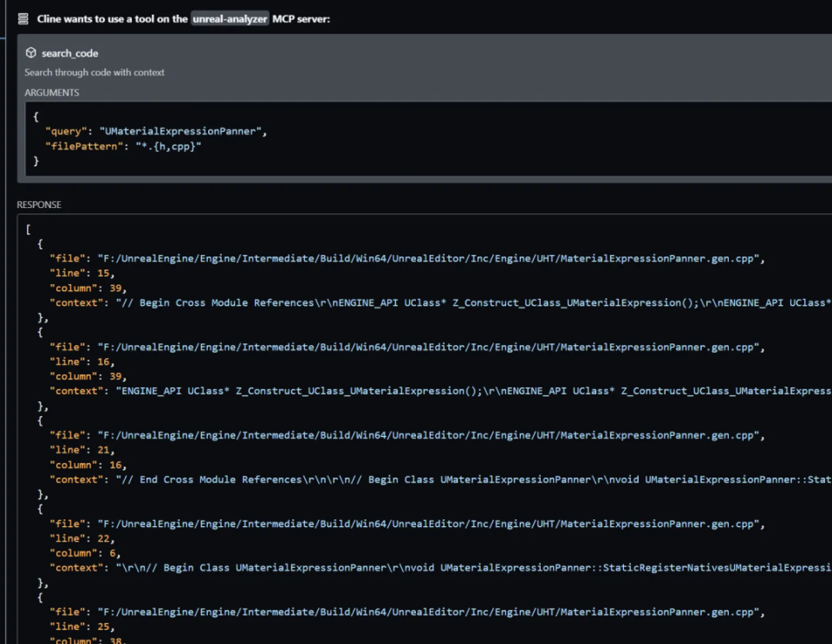The width and height of the screenshot is (832, 644).
Task: Click the line 15 value in first result
Action: point(103,273)
